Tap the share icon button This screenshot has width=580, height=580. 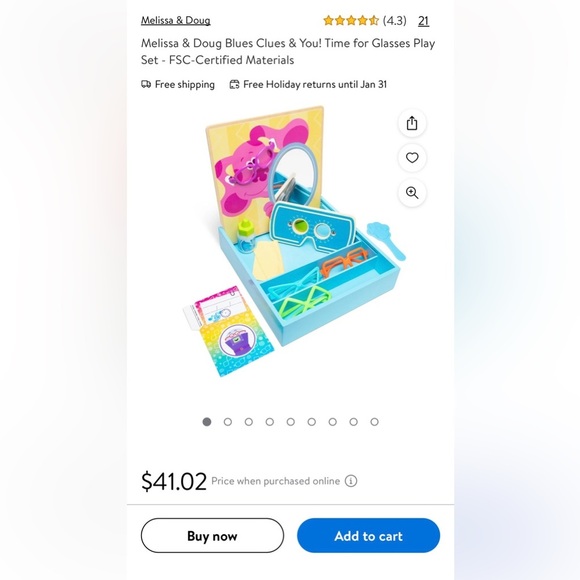[x=412, y=123]
